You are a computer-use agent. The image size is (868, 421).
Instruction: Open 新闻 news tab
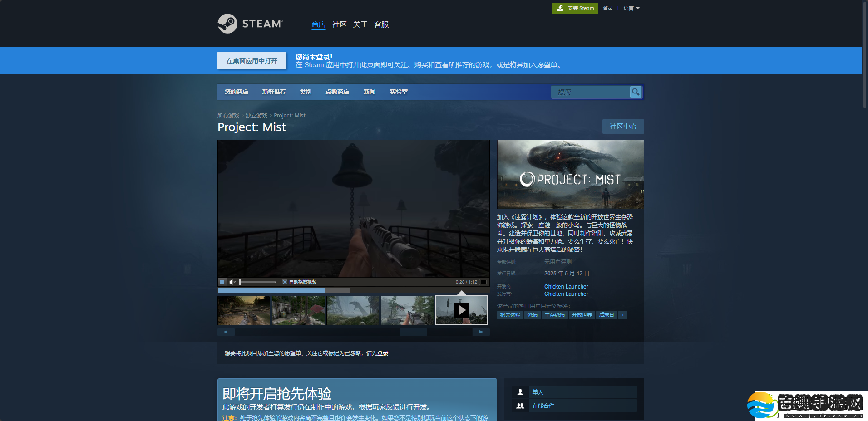pyautogui.click(x=370, y=92)
